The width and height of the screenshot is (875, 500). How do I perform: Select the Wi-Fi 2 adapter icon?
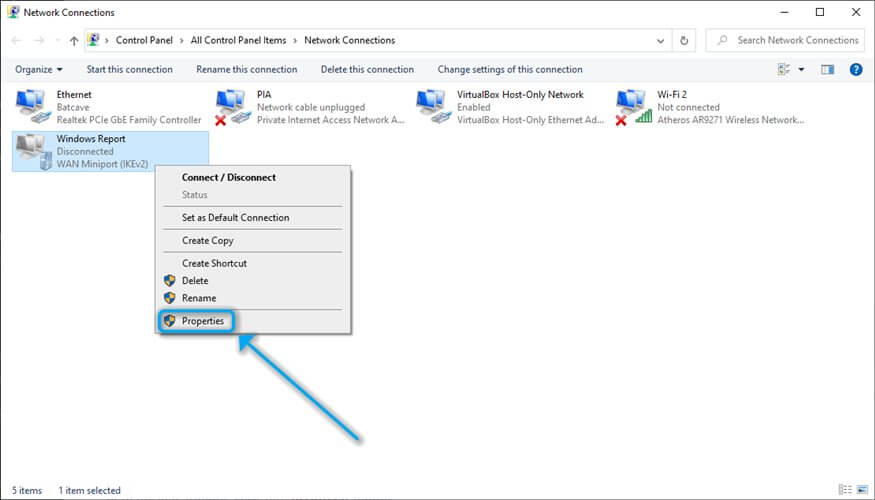633,107
